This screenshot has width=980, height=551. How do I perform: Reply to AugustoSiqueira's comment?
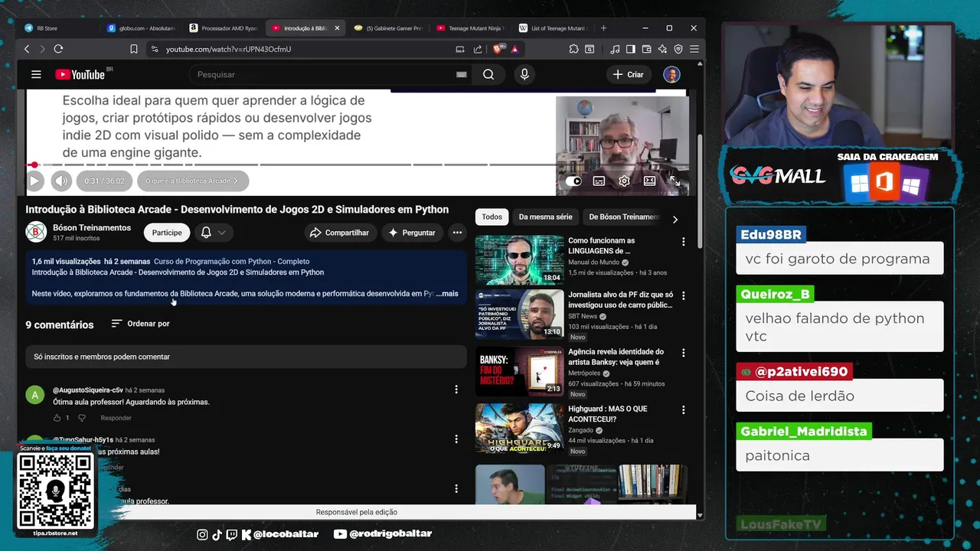coord(116,418)
